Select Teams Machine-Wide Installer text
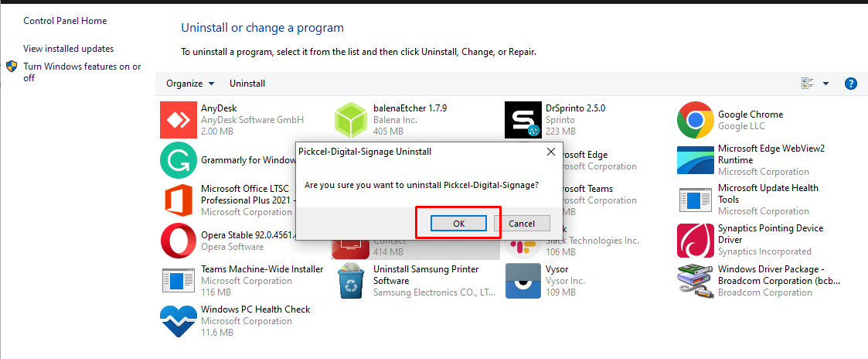Viewport: 868px width, 359px height. click(x=262, y=268)
